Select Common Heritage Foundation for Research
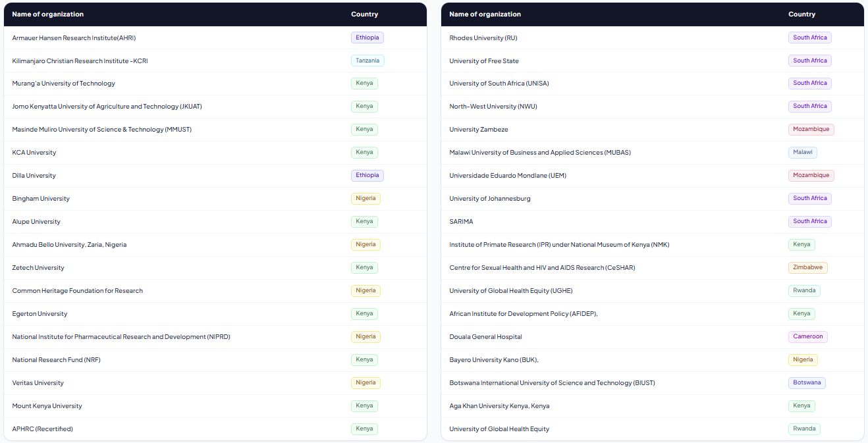This screenshot has width=868, height=443. pyautogui.click(x=77, y=291)
